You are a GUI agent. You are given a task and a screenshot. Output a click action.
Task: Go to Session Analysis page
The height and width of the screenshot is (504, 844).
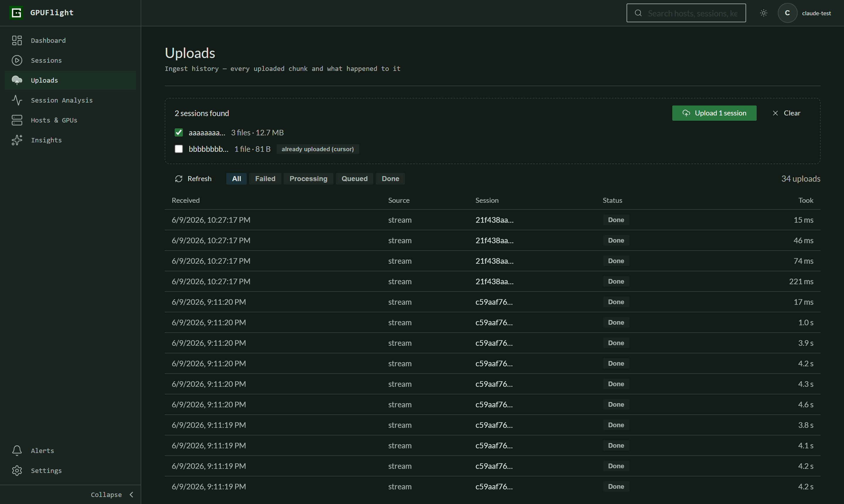coord(70,100)
